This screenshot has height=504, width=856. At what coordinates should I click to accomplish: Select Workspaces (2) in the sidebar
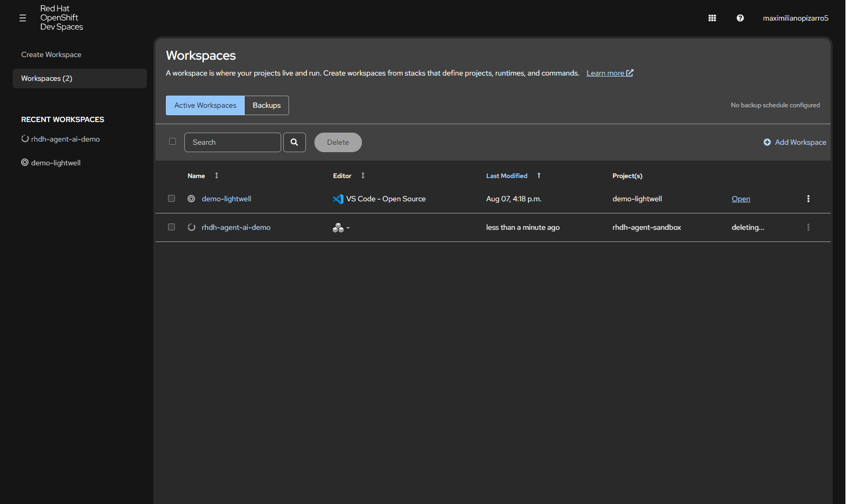[79, 78]
